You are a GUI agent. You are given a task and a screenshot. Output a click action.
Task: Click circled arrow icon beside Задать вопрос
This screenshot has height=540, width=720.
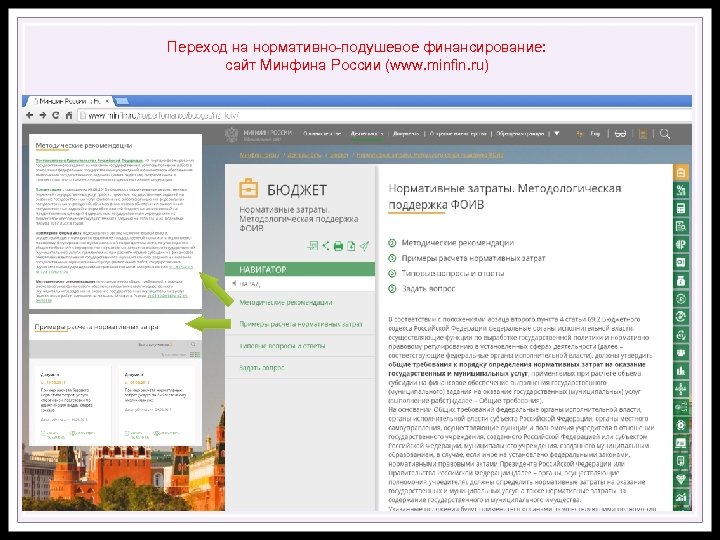pos(392,289)
